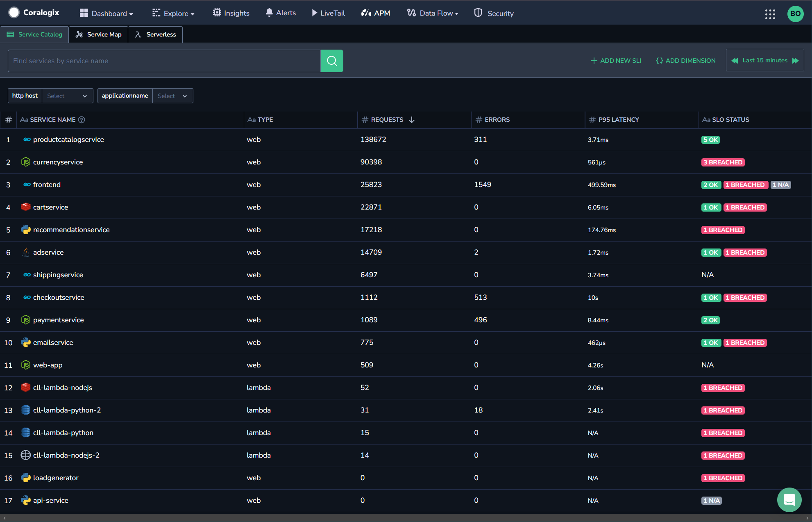Open the cll-lambda-python row name
This screenshot has height=522, width=812.
63,433
